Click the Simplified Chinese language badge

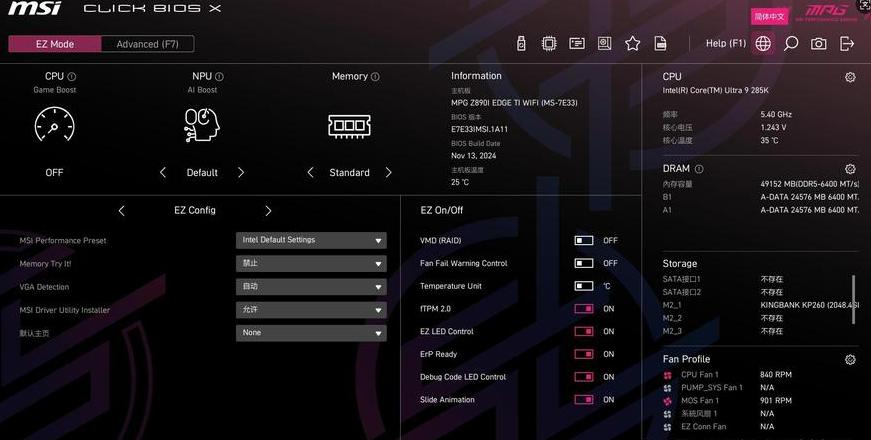pyautogui.click(x=769, y=17)
